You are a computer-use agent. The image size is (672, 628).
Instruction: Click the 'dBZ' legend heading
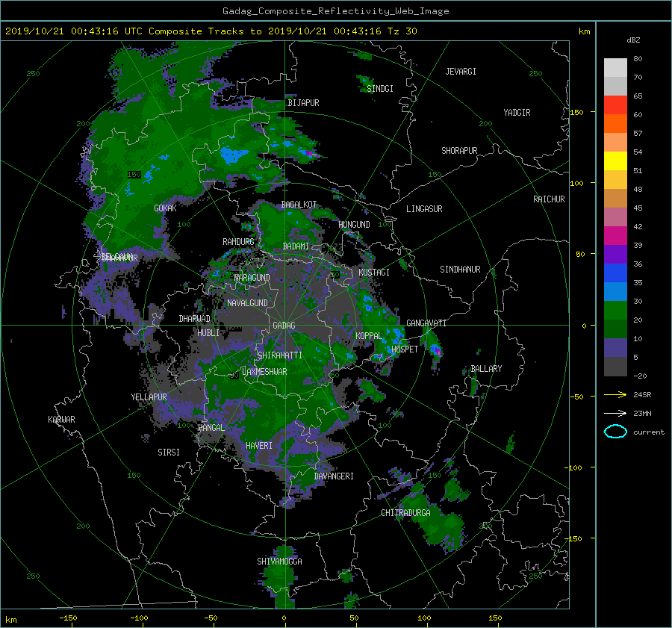click(x=633, y=40)
